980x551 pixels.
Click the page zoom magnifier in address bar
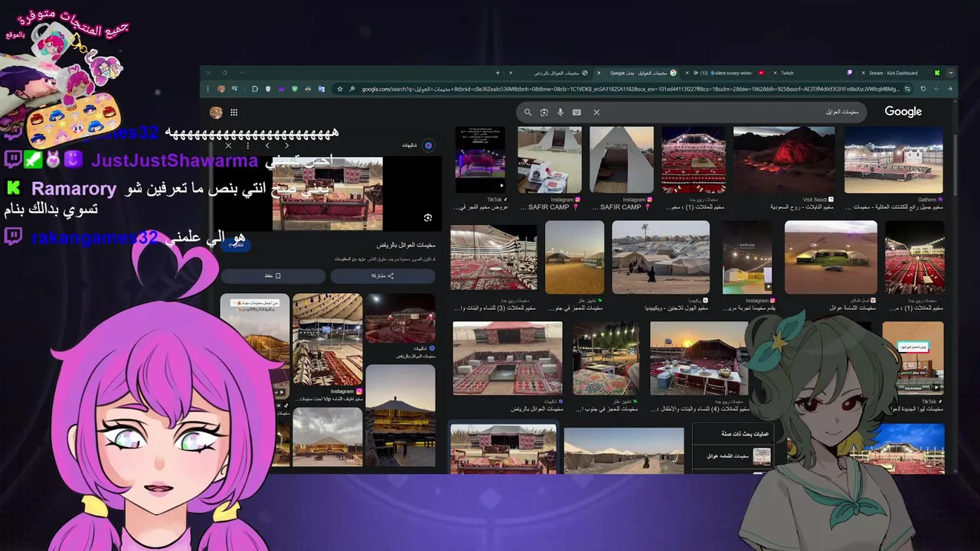click(351, 89)
